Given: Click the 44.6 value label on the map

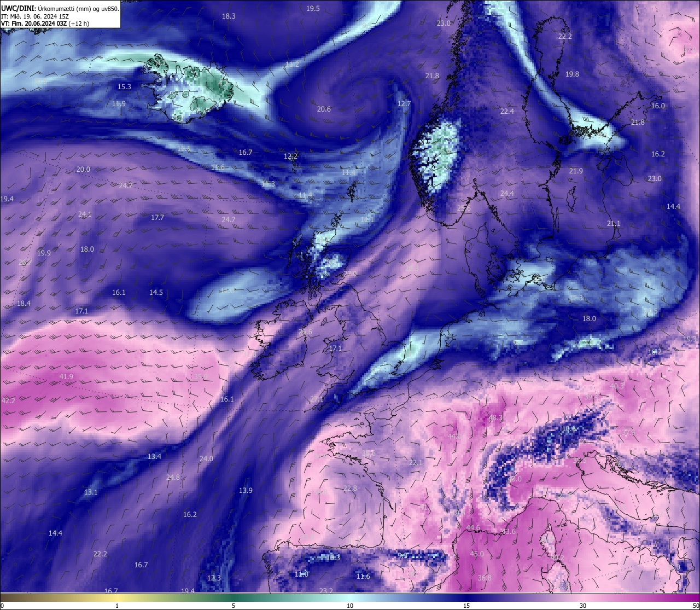Looking at the screenshot, I should click(473, 528).
